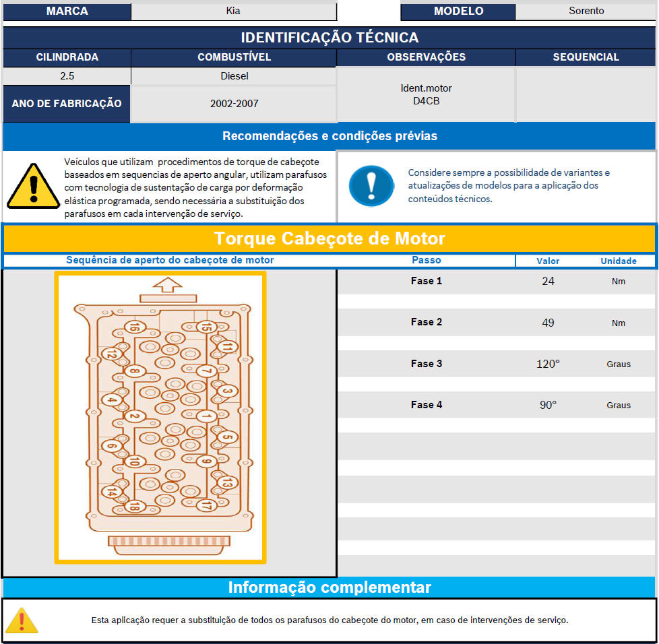Click the SEQUENCIAL column header
The image size is (659, 644).
(x=586, y=57)
